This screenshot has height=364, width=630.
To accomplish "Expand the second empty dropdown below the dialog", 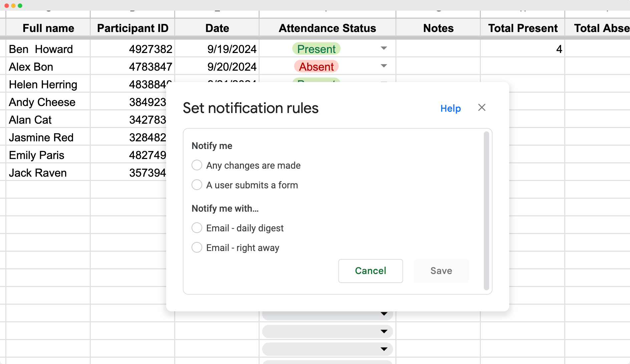I will click(384, 331).
